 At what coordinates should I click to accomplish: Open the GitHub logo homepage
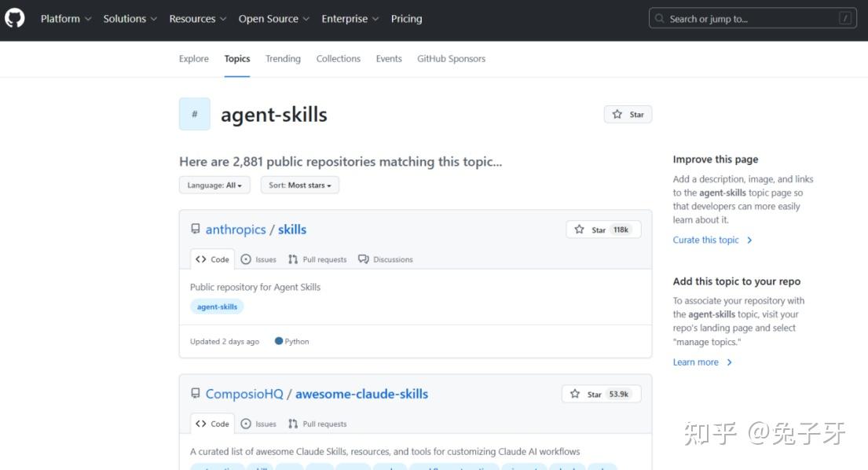(x=15, y=18)
